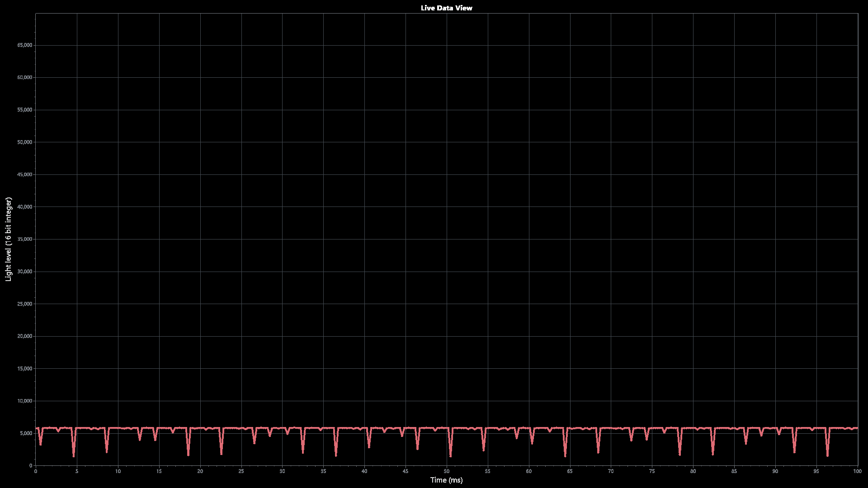The image size is (868, 488).
Task: Click the deep signal dip just before 5 ms
Action: (74, 453)
